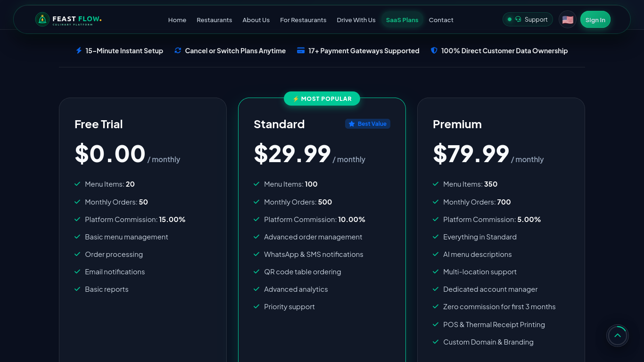Click the star icon in Best Value badge

click(352, 124)
